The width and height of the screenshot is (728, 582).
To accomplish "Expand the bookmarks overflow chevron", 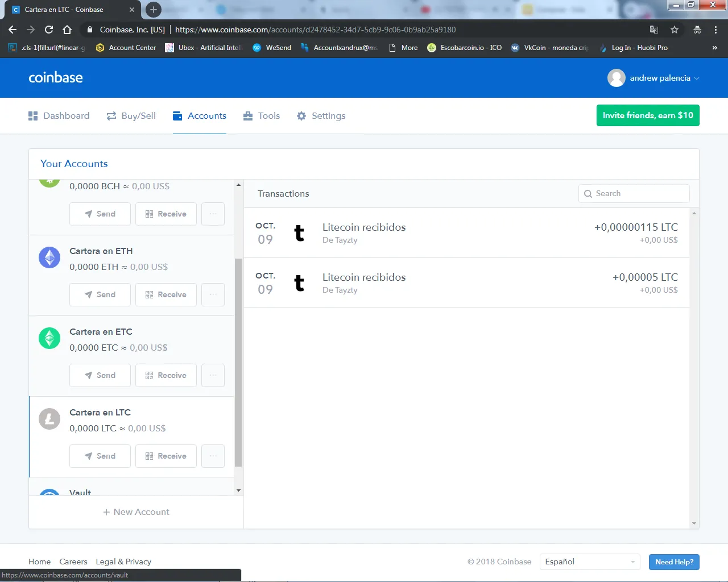I will [715, 48].
